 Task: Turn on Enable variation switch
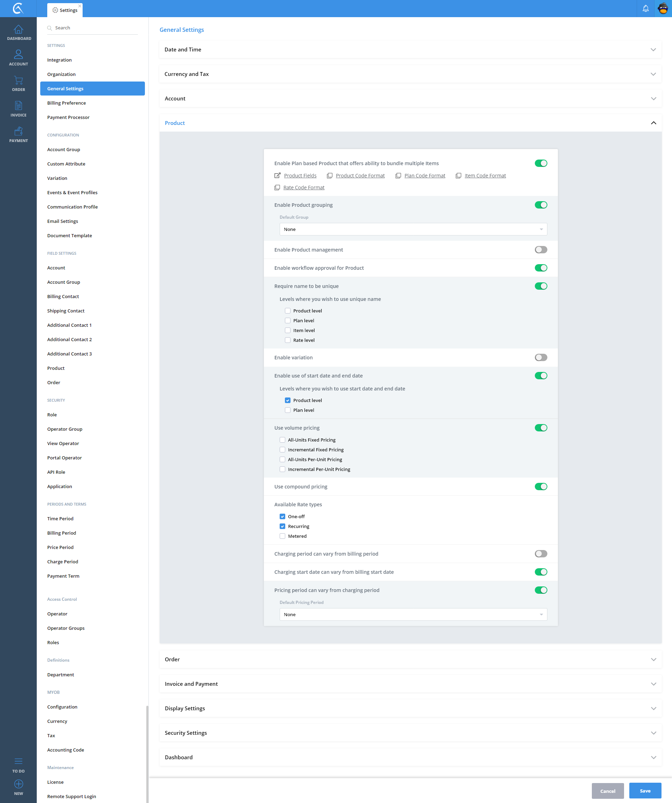540,358
